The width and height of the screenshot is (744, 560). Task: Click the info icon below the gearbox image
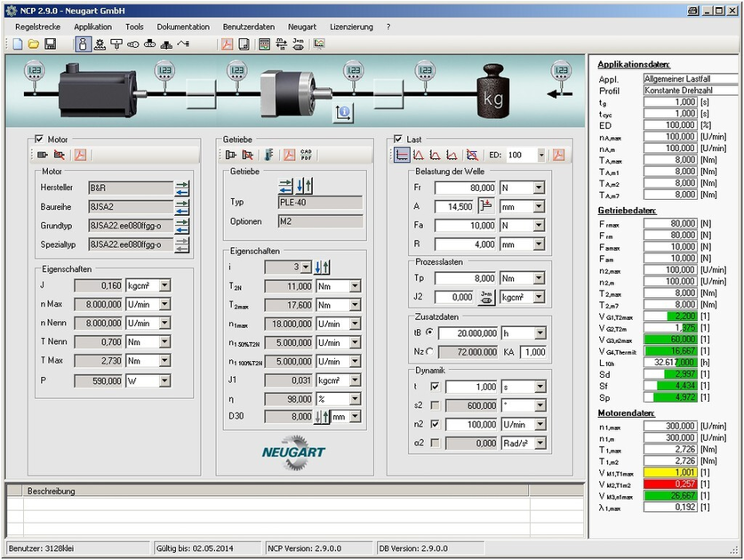tap(343, 113)
